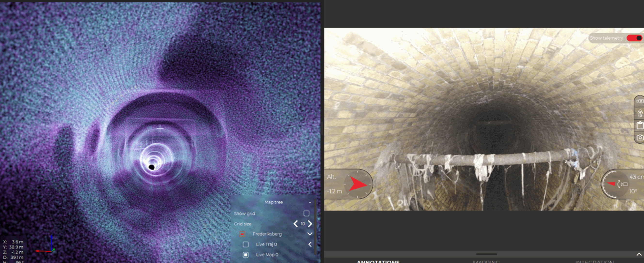Click the video camera record icon

click(x=640, y=101)
